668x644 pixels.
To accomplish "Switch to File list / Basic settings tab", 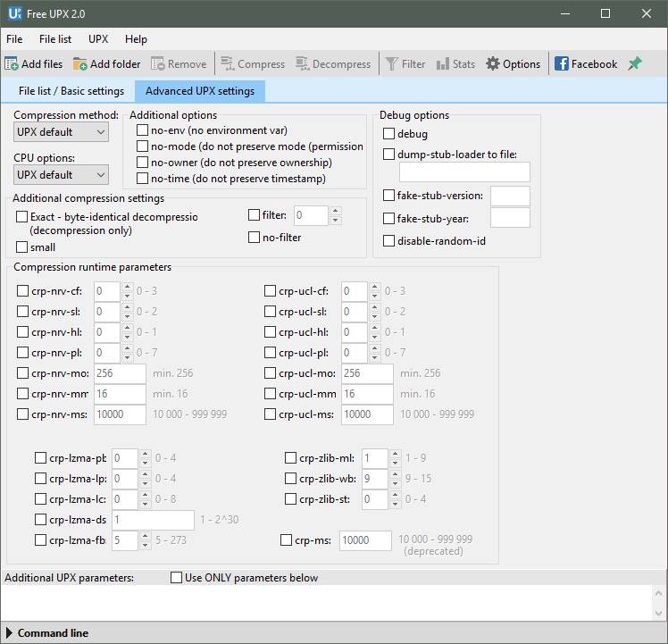I will point(71,91).
